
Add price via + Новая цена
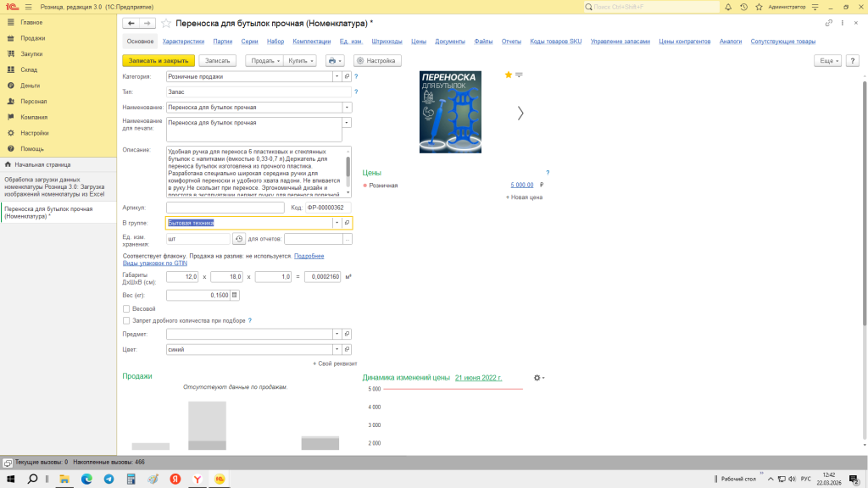pos(524,197)
